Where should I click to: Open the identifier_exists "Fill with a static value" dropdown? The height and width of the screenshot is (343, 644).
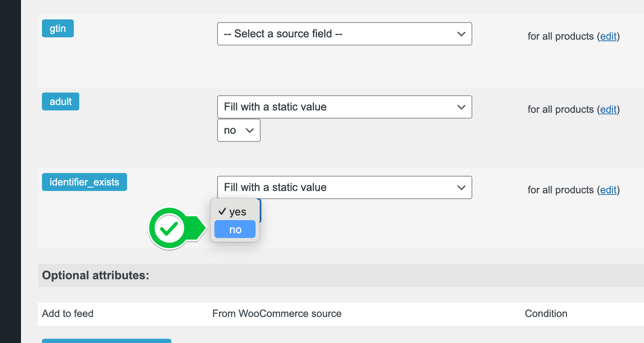[345, 187]
